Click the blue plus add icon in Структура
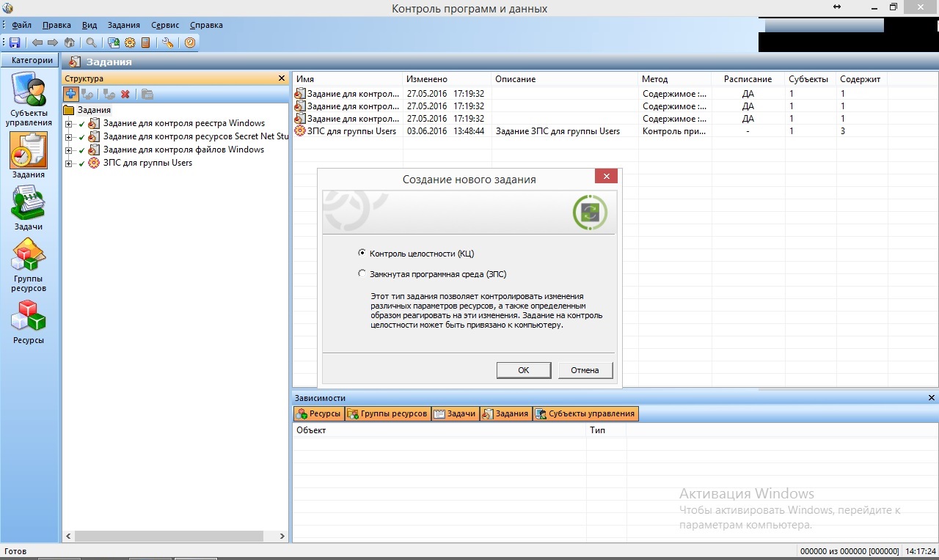 pos(70,94)
